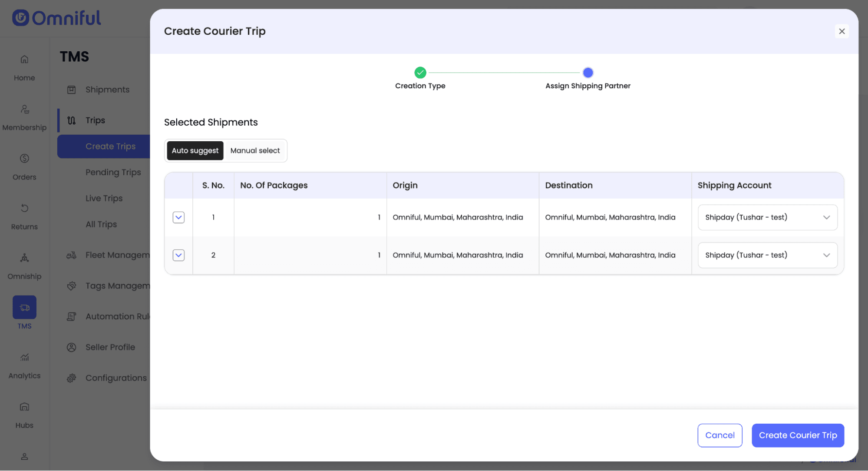Click the Shipments menu icon

click(72, 90)
